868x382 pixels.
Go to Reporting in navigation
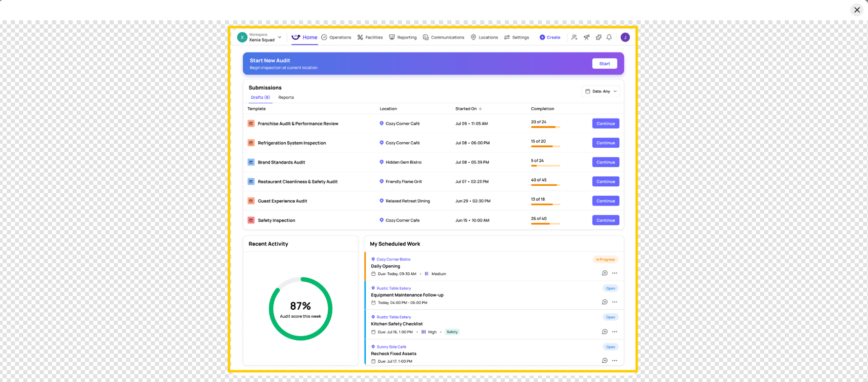click(x=403, y=38)
